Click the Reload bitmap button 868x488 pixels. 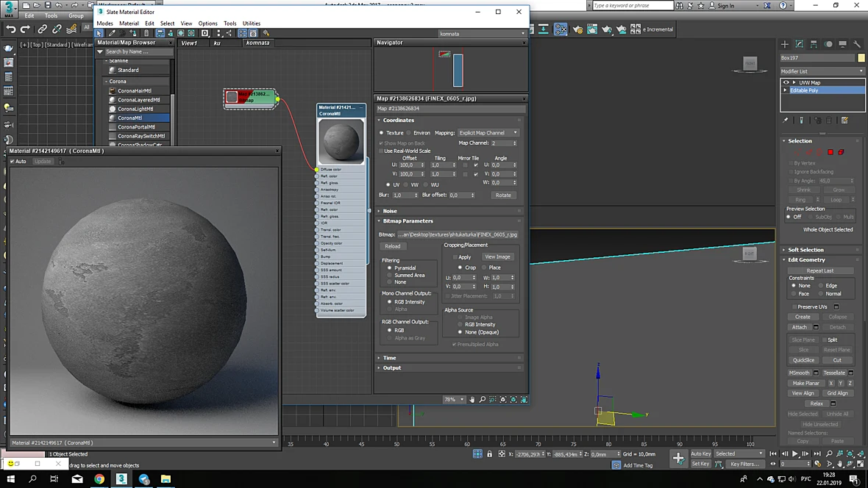pos(393,246)
